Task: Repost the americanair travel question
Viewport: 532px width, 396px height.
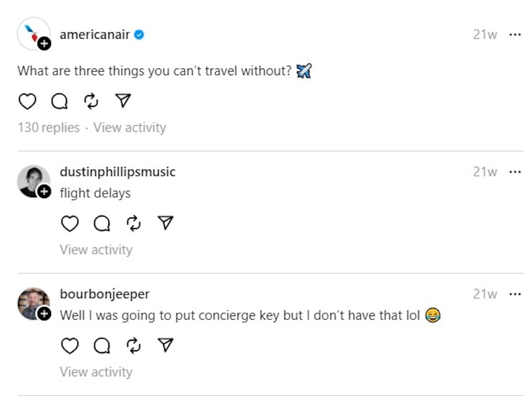Action: (x=91, y=101)
